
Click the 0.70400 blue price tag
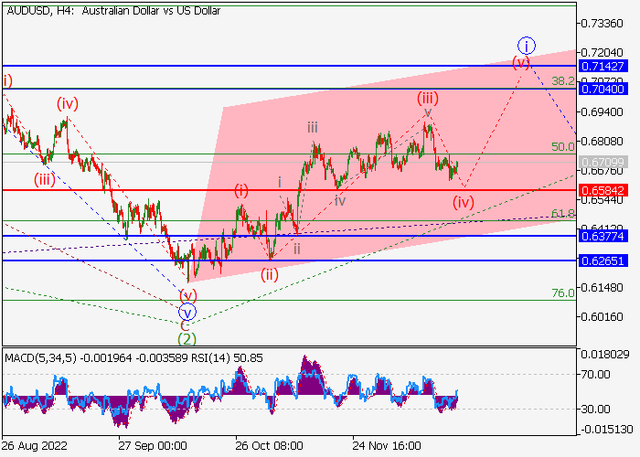(x=607, y=88)
